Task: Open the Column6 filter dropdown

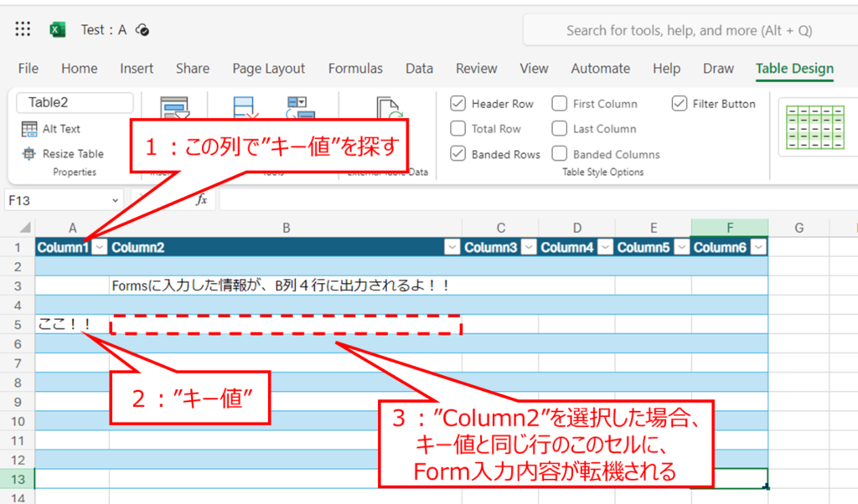Action: pyautogui.click(x=758, y=247)
